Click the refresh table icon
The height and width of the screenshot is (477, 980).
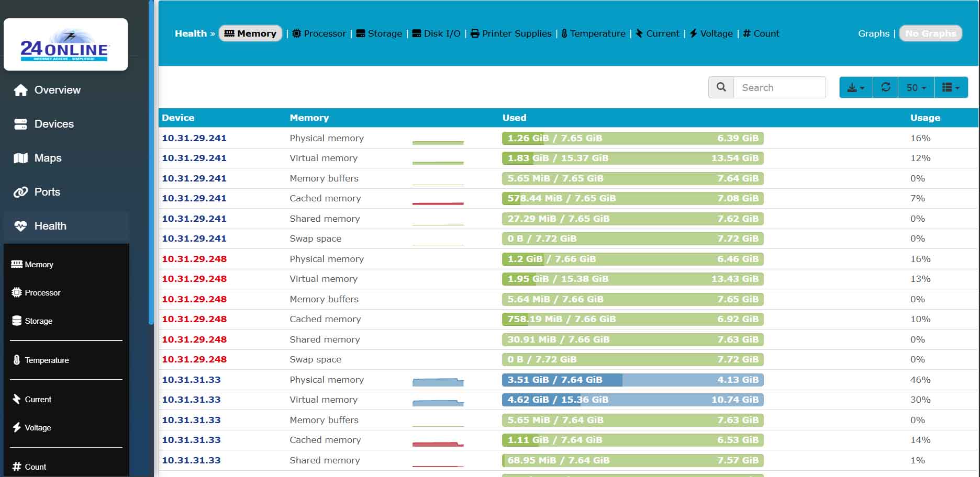tap(886, 87)
